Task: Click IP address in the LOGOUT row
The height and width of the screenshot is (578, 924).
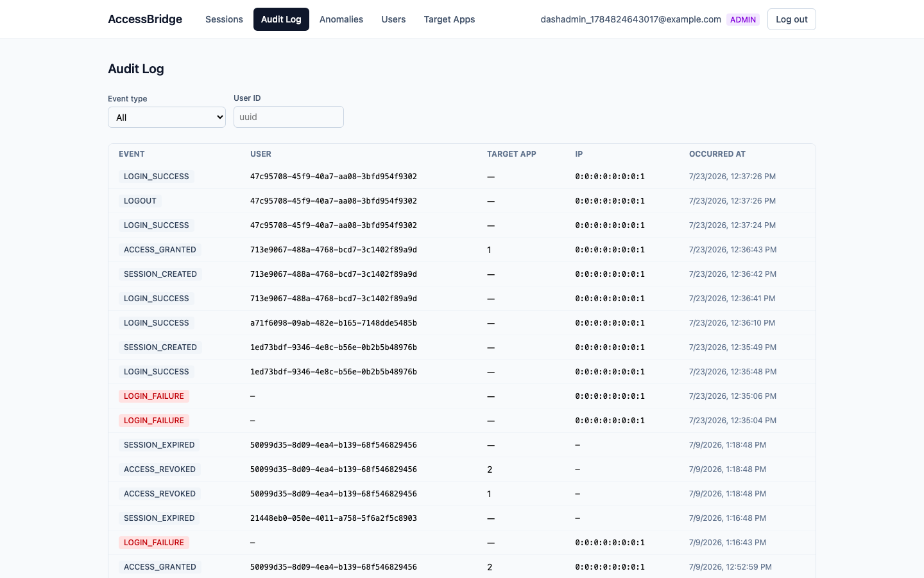Action: pyautogui.click(x=610, y=201)
